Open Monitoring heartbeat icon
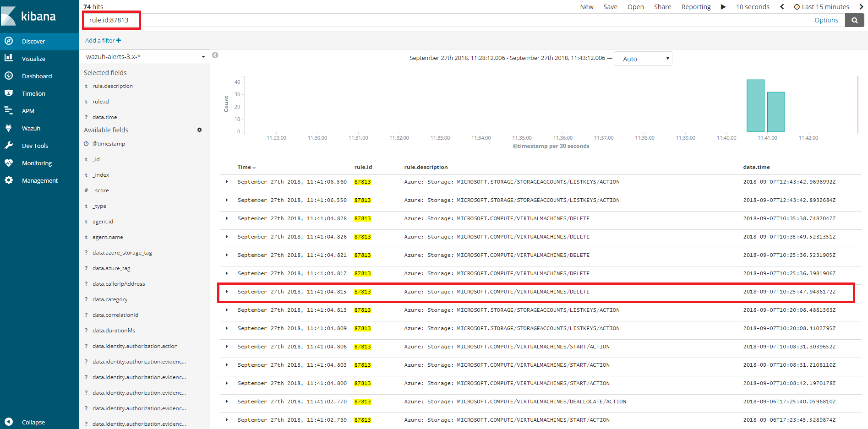The width and height of the screenshot is (868, 429). pyautogui.click(x=9, y=163)
